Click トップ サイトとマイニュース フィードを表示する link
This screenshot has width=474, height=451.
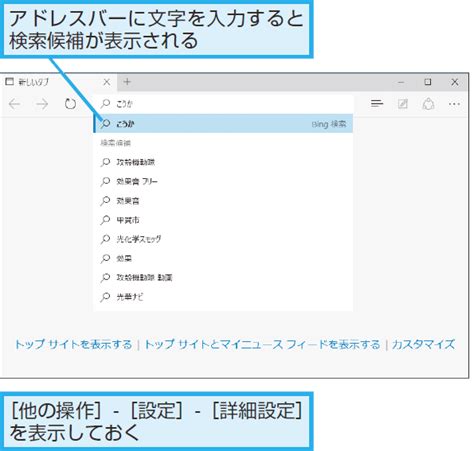(x=262, y=344)
